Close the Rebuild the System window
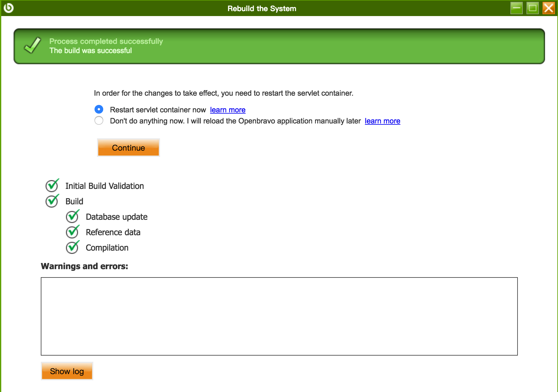The width and height of the screenshot is (558, 392). pos(548,8)
